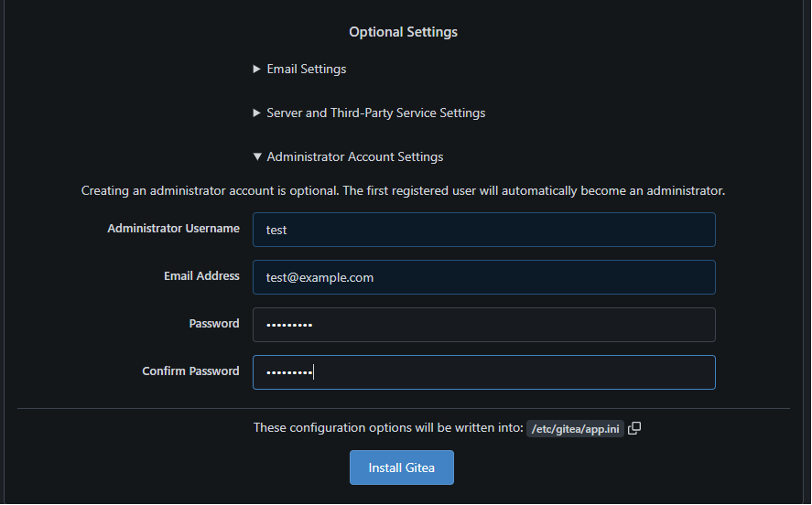The image size is (812, 505).
Task: Click the administrator account is optional notice
Action: click(x=403, y=190)
